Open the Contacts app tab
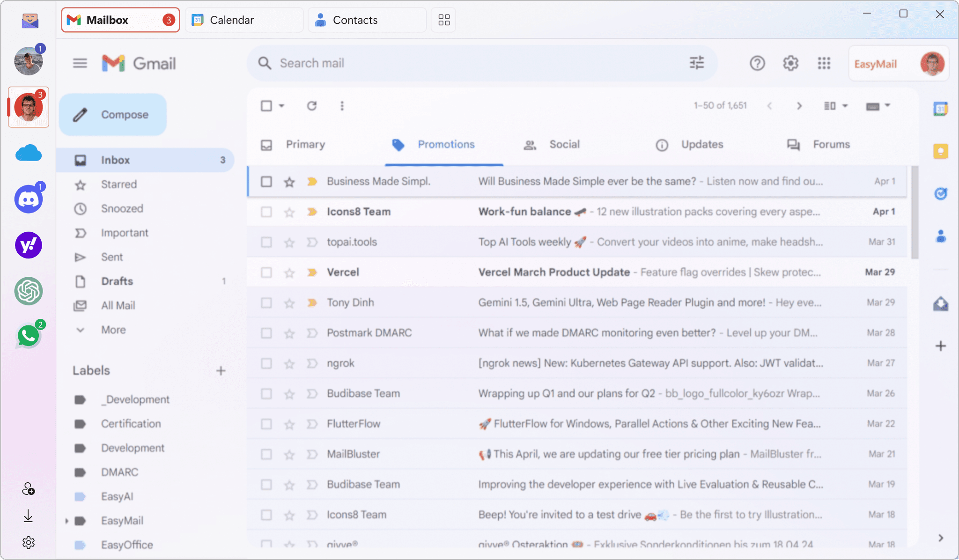The height and width of the screenshot is (560, 959). pyautogui.click(x=367, y=20)
